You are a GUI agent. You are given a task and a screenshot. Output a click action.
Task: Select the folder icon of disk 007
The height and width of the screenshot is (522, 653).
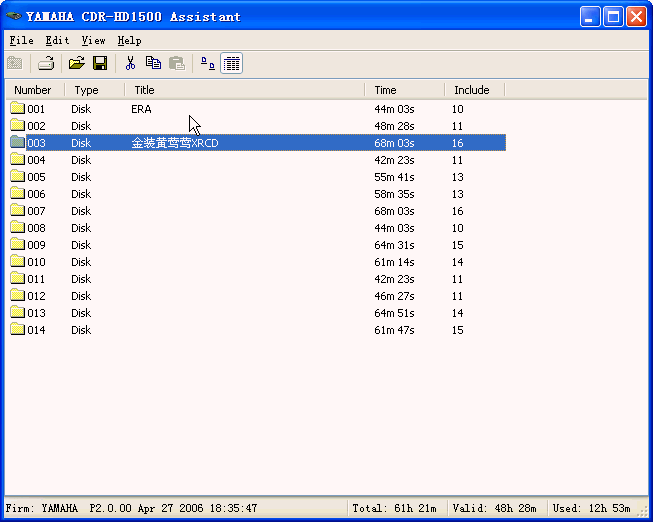[17, 211]
